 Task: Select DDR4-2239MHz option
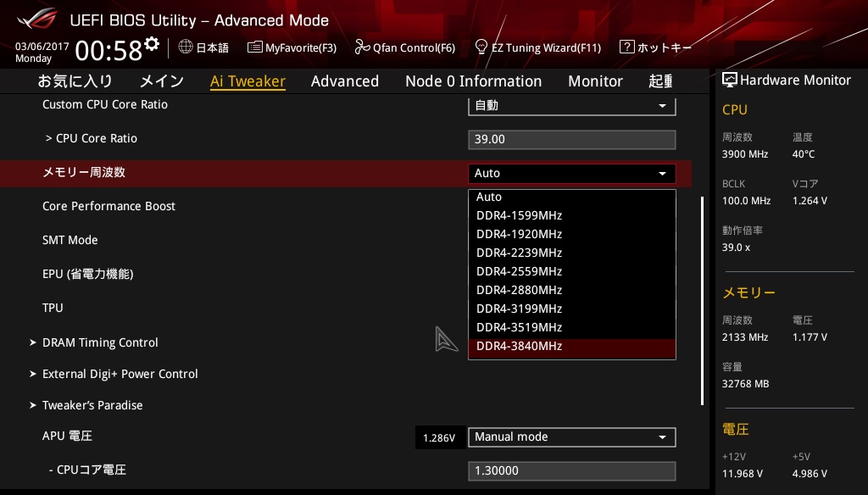[x=572, y=253]
